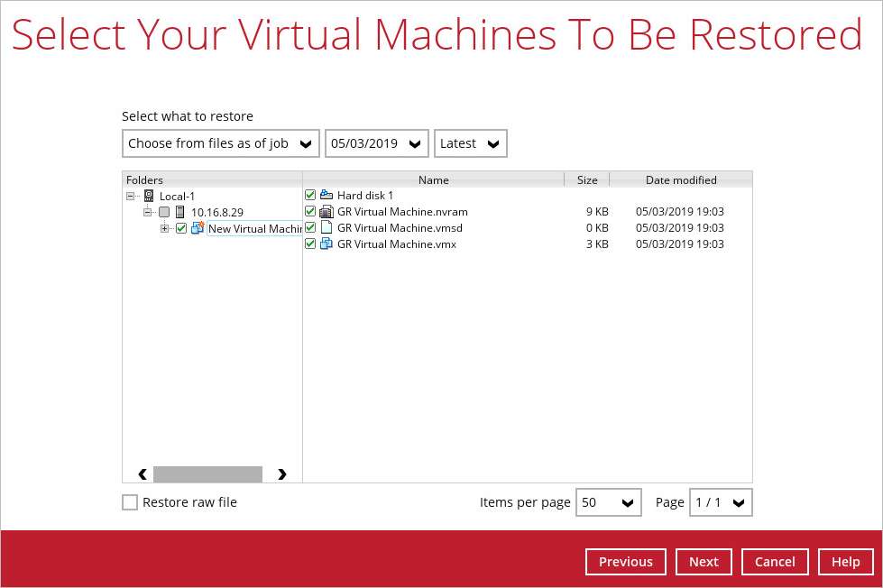Open the 'Choose from files as of job' dropdown
883x588 pixels.
(x=221, y=143)
